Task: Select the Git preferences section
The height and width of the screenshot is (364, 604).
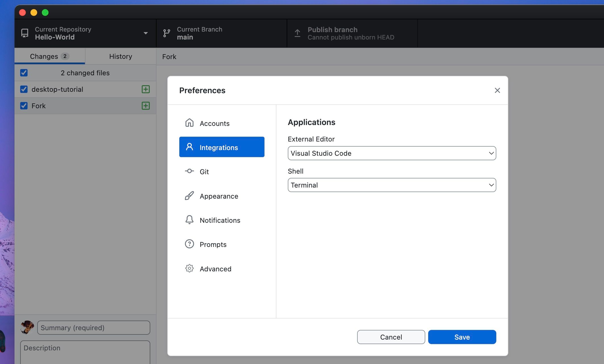Action: (x=204, y=171)
